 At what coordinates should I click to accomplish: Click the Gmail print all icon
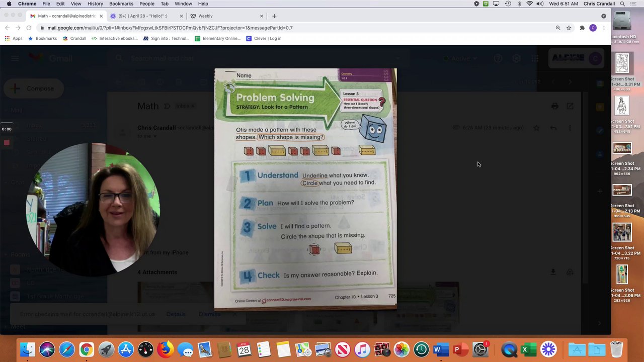click(x=554, y=106)
